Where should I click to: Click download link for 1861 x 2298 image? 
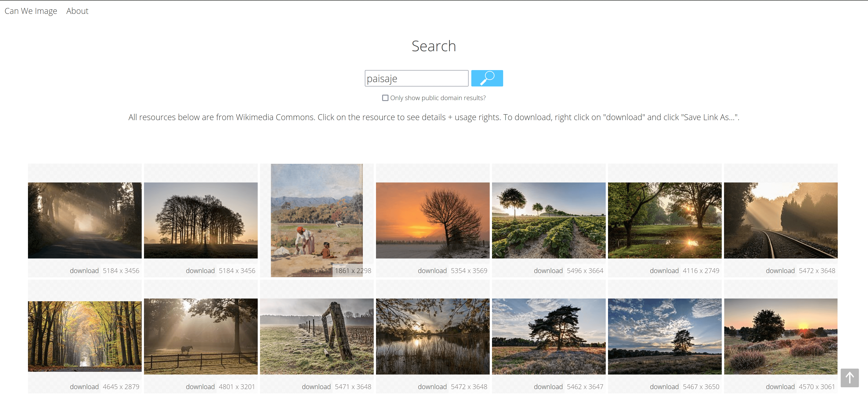pyautogui.click(x=316, y=271)
